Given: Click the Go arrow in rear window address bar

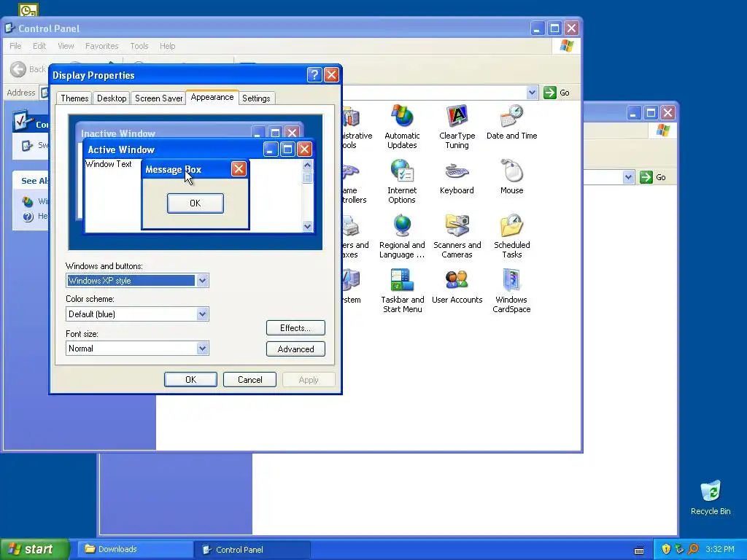Looking at the screenshot, I should click(646, 177).
